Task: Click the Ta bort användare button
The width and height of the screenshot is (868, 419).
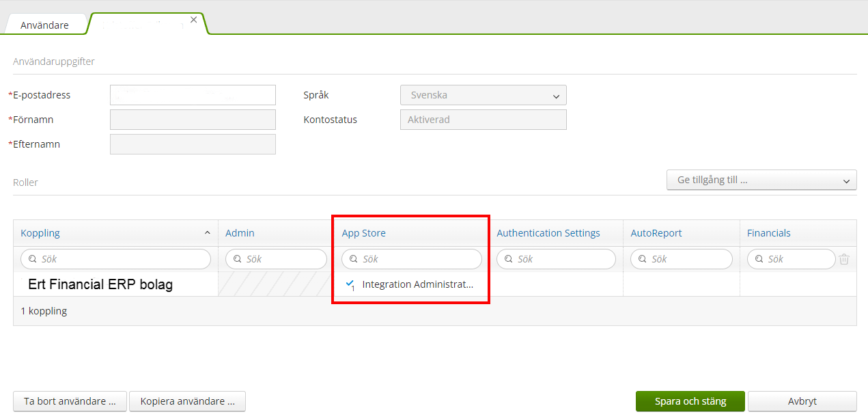Action: tap(70, 401)
